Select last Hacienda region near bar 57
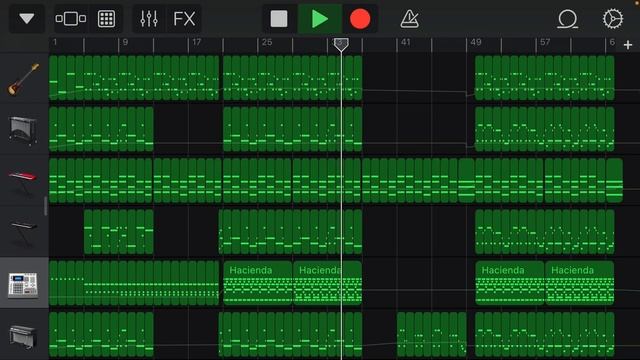 (x=580, y=283)
